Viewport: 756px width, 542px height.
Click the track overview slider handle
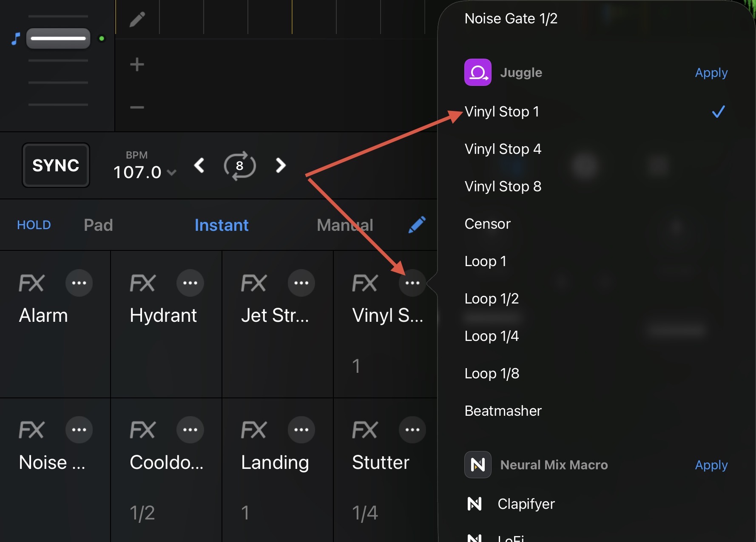[58, 39]
